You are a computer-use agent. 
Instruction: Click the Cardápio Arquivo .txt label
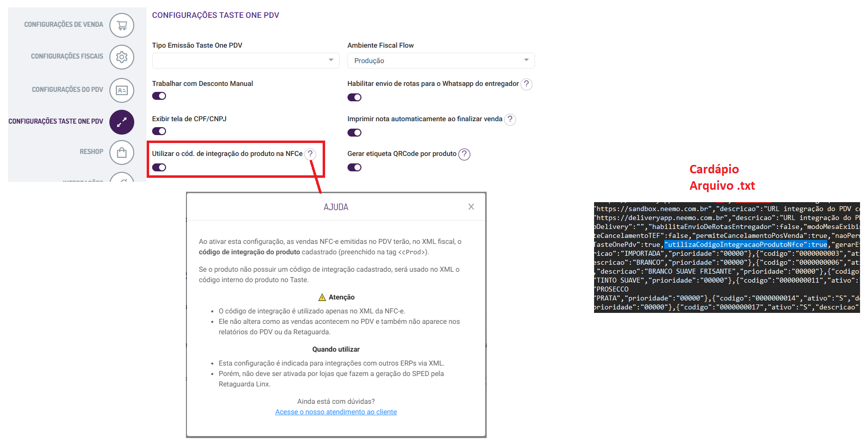coord(722,177)
